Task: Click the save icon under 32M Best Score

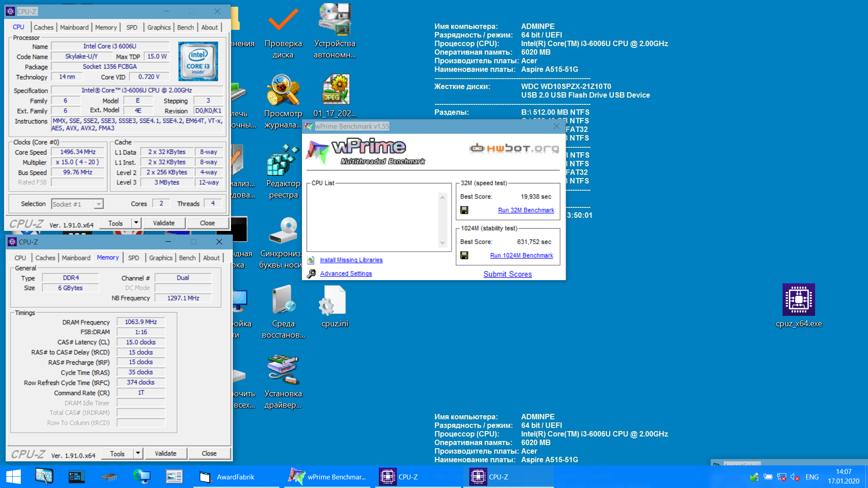Action: [464, 210]
